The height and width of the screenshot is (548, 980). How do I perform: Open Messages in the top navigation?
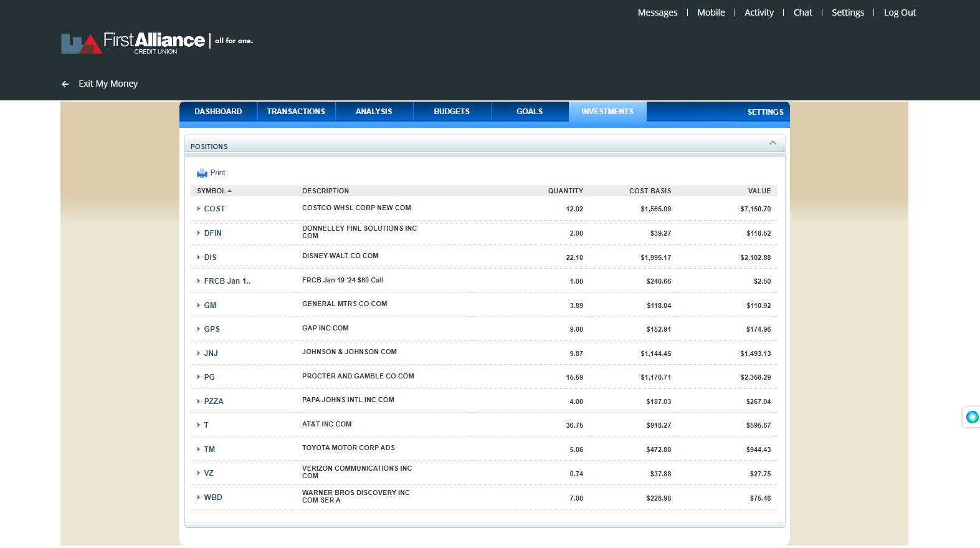point(657,12)
